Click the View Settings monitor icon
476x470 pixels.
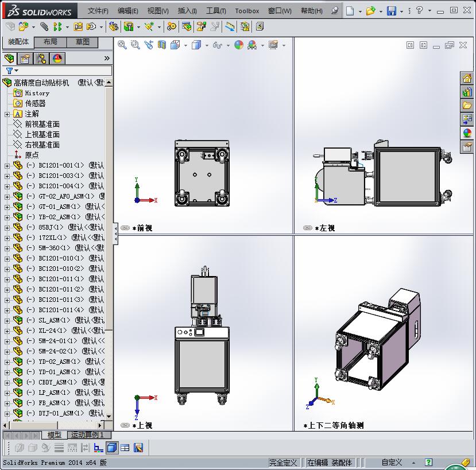pyautogui.click(x=273, y=45)
